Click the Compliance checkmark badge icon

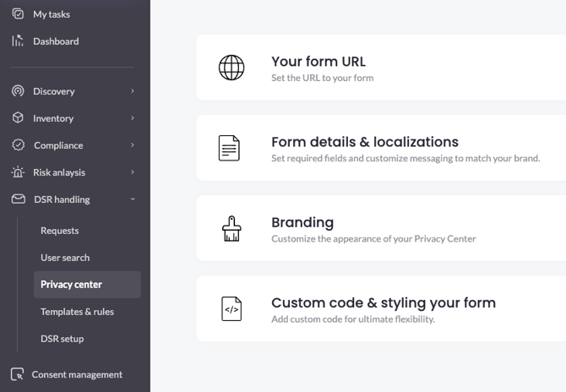[18, 145]
